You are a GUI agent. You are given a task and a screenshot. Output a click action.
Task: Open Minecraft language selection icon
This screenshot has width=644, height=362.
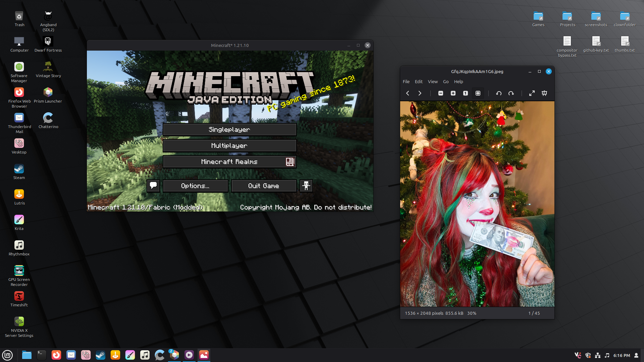click(x=153, y=186)
